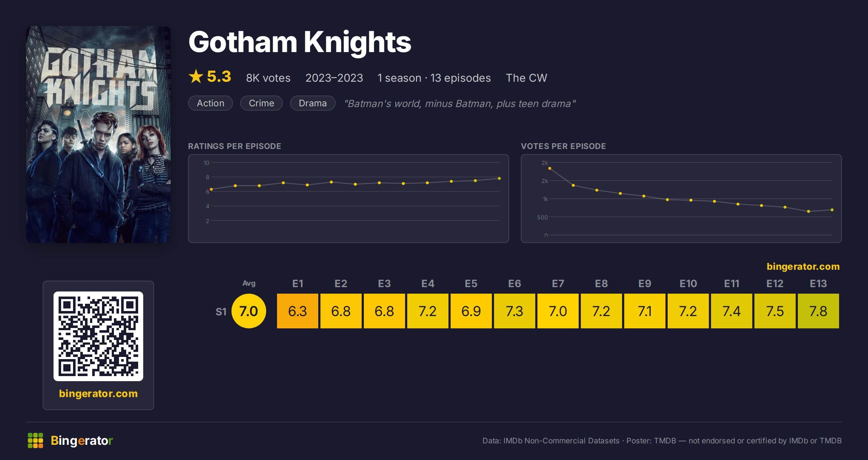The height and width of the screenshot is (460, 868).
Task: Click the E5 rating cell 6.9
Action: click(471, 311)
